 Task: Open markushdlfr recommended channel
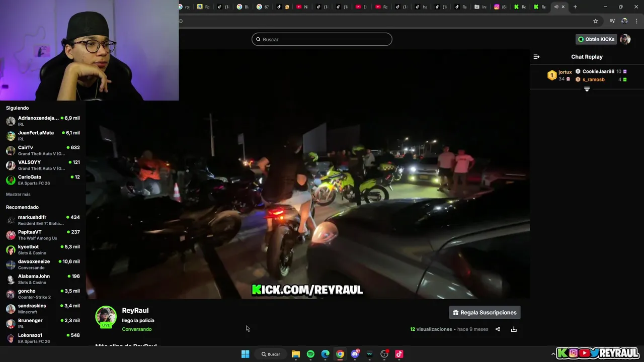click(43, 220)
